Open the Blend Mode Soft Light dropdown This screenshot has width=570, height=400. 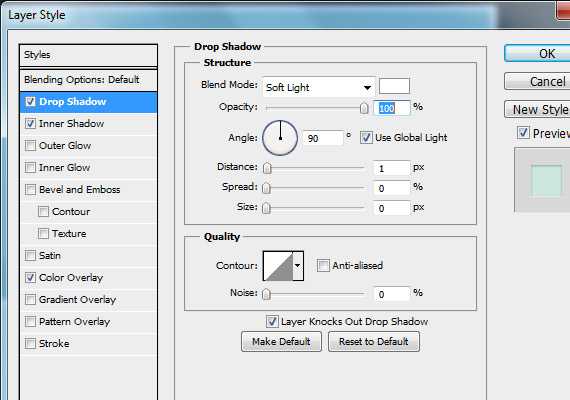(x=318, y=87)
